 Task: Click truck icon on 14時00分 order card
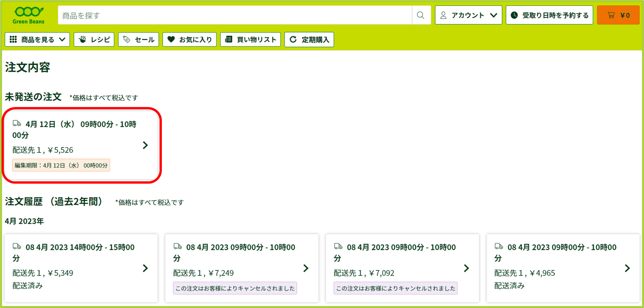coord(17,246)
